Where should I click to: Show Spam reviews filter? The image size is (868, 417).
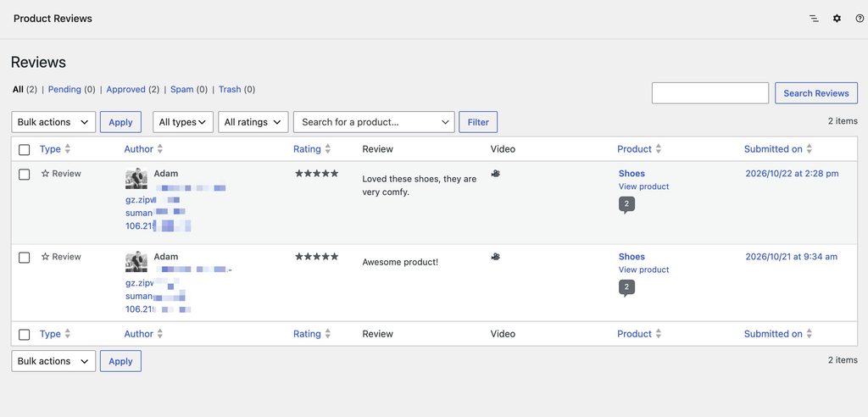click(182, 89)
